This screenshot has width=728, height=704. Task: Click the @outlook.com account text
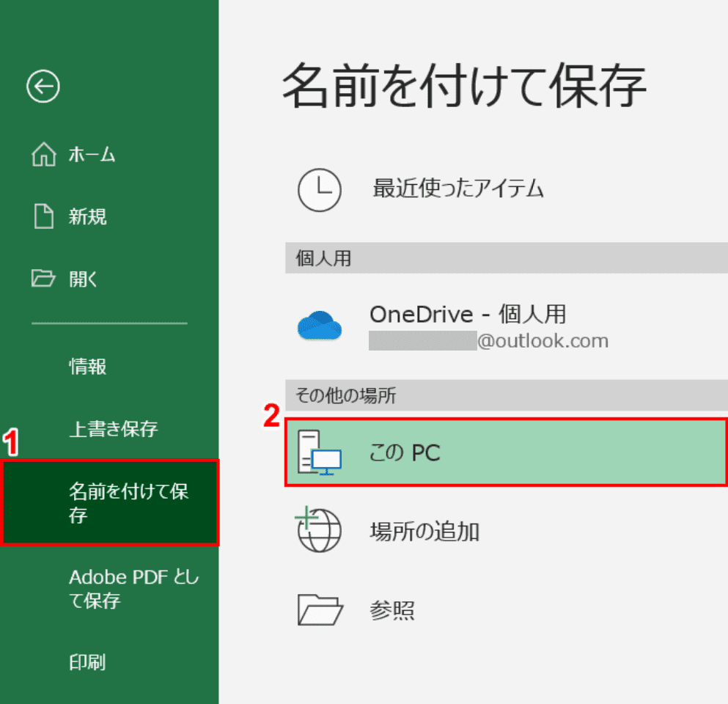[x=543, y=341]
